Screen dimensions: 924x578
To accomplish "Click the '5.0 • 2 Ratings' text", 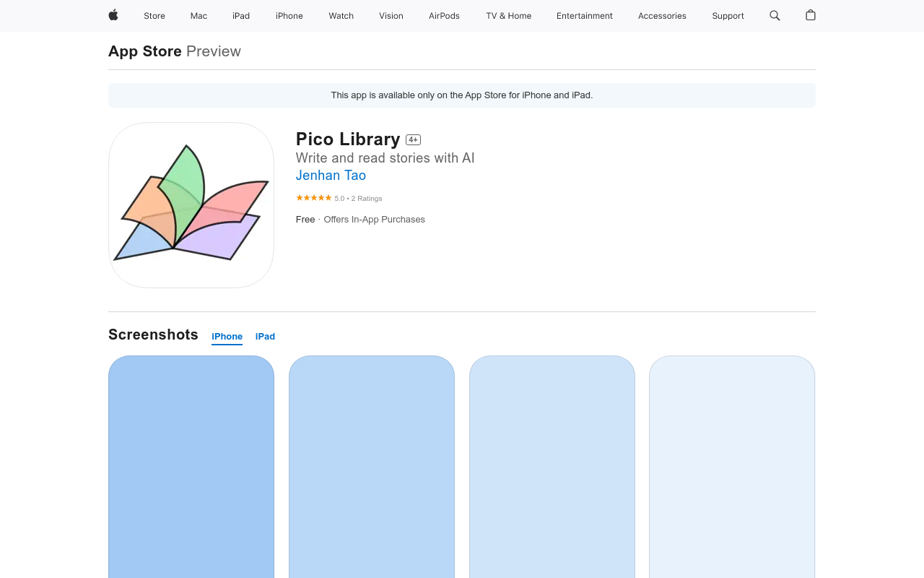I will click(358, 198).
